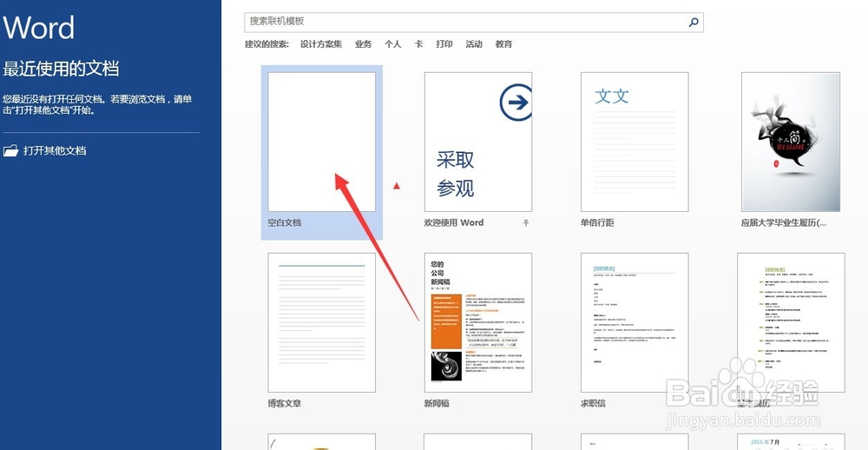Screen dimensions: 868x450
Task: Open the resume template beside 求职信
Action: [x=791, y=322]
